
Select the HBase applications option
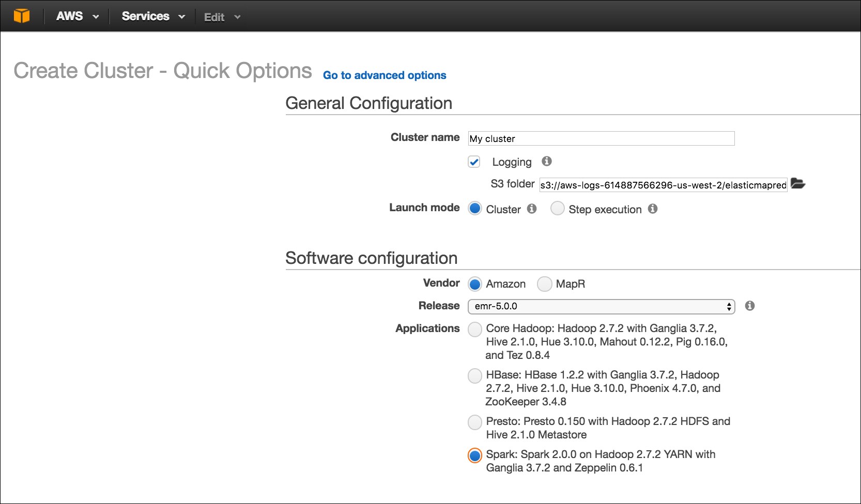[474, 375]
